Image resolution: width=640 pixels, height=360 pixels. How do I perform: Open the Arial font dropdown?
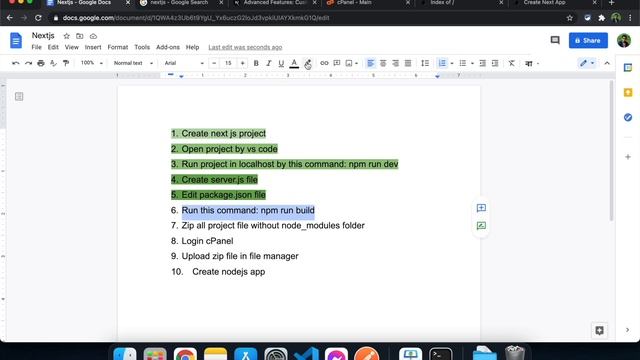pos(184,63)
